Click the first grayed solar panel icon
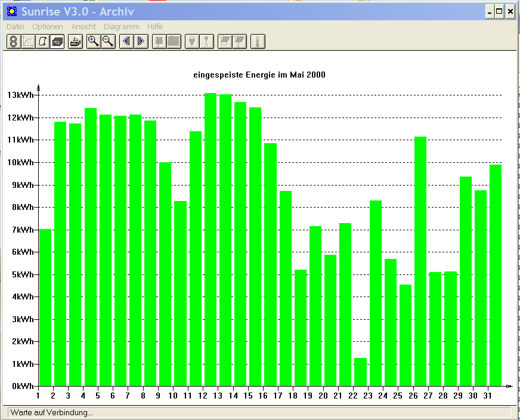The image size is (520, 420). tap(225, 42)
